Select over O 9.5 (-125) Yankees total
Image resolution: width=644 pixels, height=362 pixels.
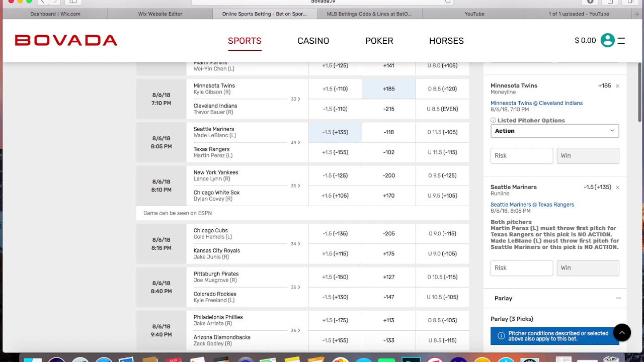click(x=442, y=175)
